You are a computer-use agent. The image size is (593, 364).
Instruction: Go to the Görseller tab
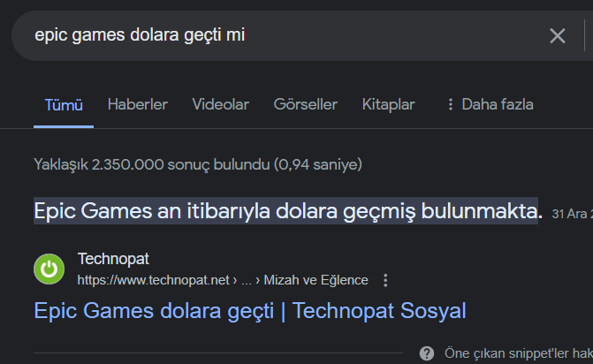[x=305, y=104]
